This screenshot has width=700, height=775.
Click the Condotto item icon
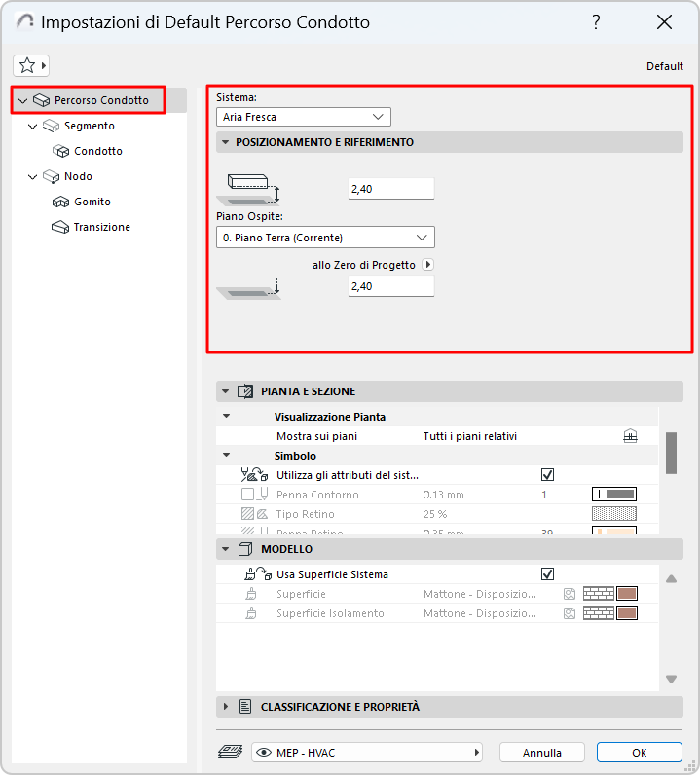pos(60,151)
